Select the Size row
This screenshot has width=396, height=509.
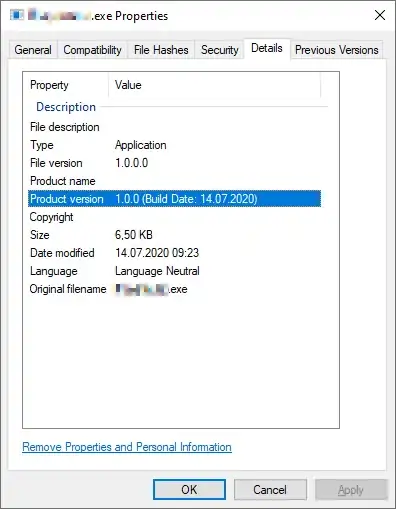click(174, 235)
